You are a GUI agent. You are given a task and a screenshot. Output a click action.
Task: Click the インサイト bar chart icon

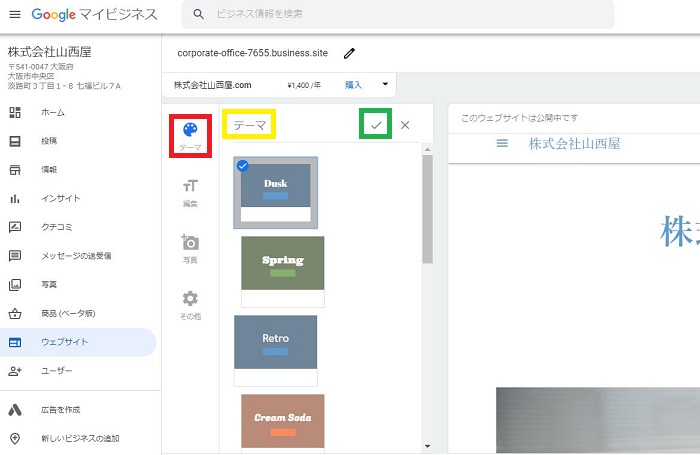click(15, 198)
